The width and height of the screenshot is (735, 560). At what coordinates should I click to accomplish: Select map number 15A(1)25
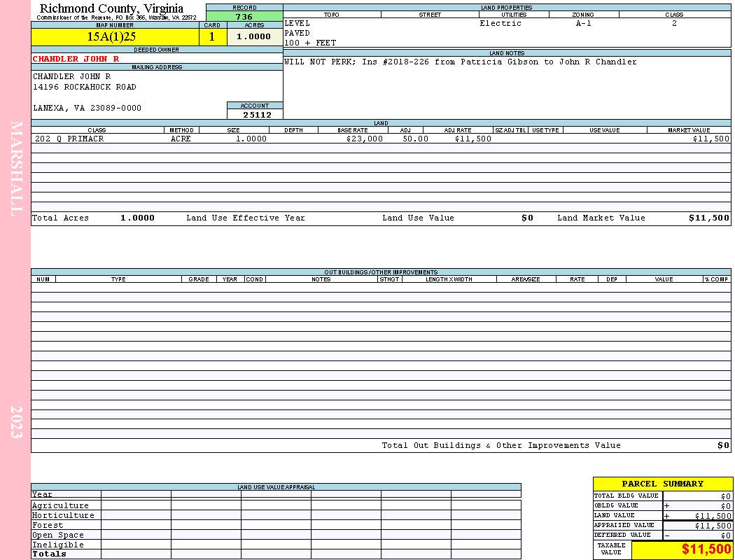[x=111, y=36]
